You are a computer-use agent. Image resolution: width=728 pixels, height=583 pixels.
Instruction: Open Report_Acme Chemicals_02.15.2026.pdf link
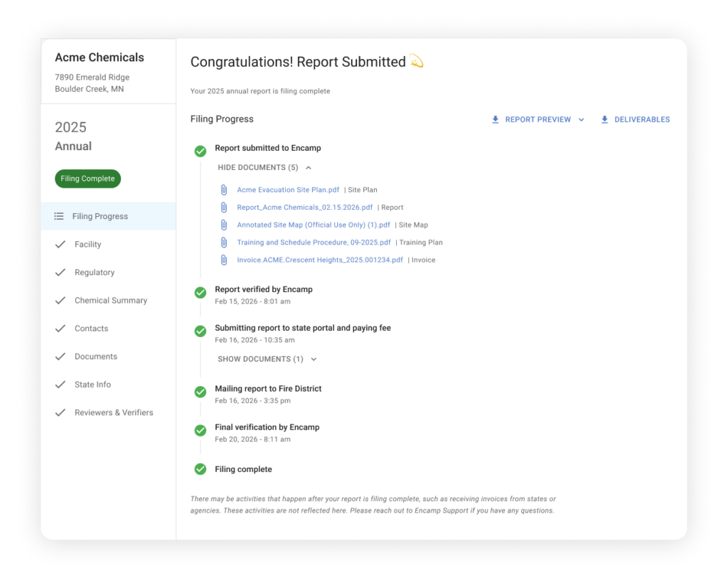(304, 208)
